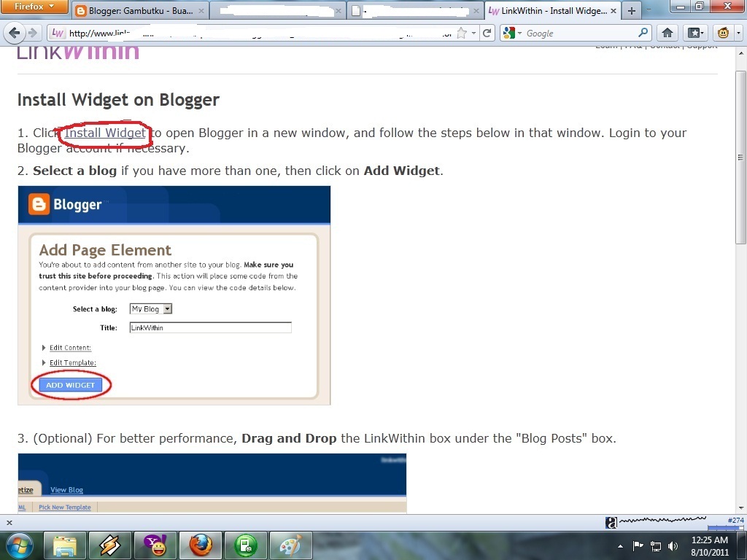This screenshot has width=747, height=560.
Task: Click the add-on bar 'a' icon
Action: click(611, 522)
